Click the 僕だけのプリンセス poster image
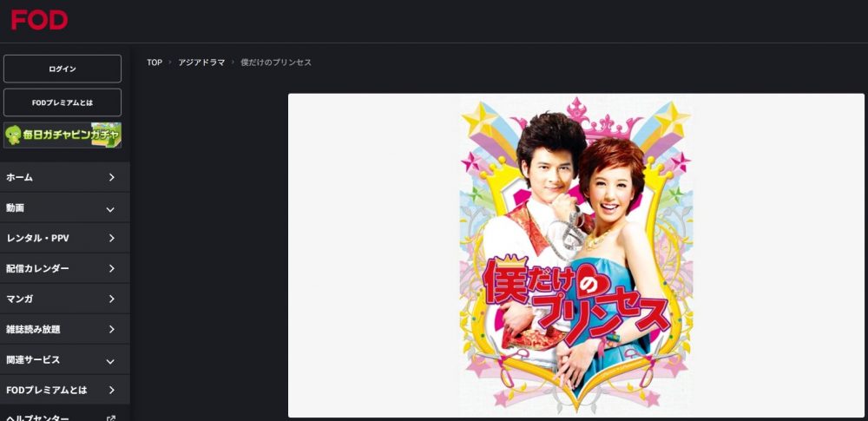This screenshot has height=421, width=868. click(x=575, y=255)
